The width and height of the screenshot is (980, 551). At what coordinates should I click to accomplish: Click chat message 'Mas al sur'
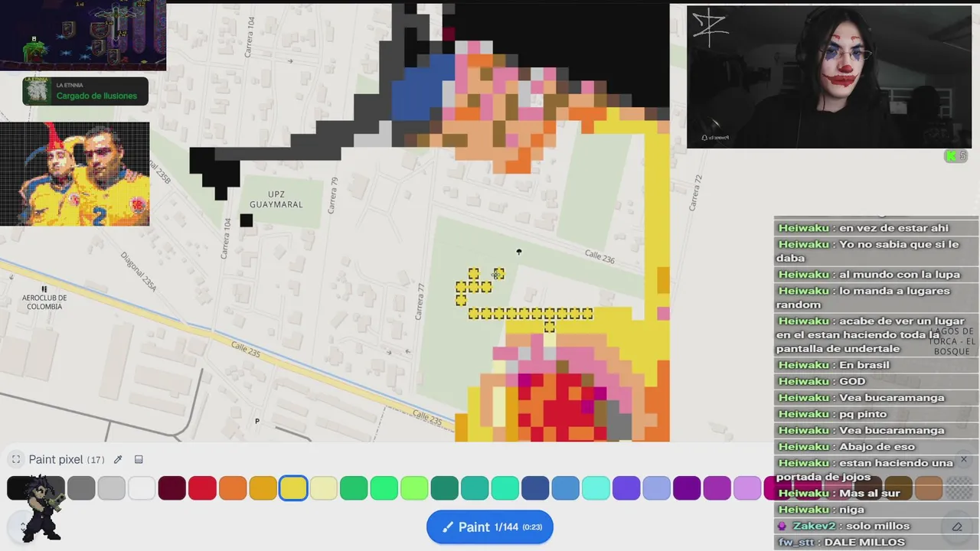click(x=870, y=494)
